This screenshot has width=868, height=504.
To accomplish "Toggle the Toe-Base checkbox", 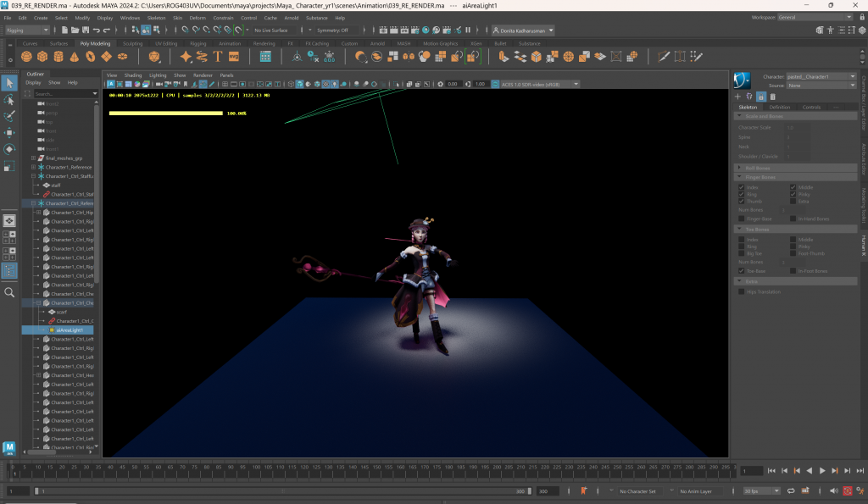I will [x=741, y=271].
